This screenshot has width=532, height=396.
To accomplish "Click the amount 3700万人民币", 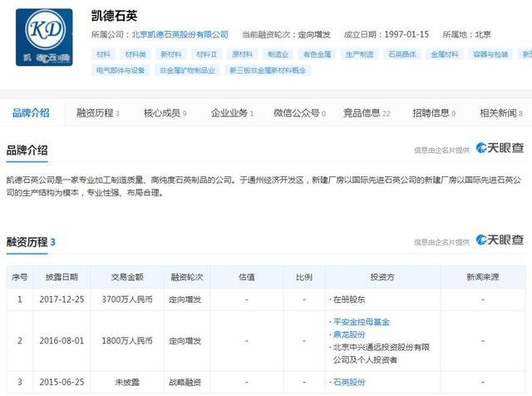I will 127,299.
